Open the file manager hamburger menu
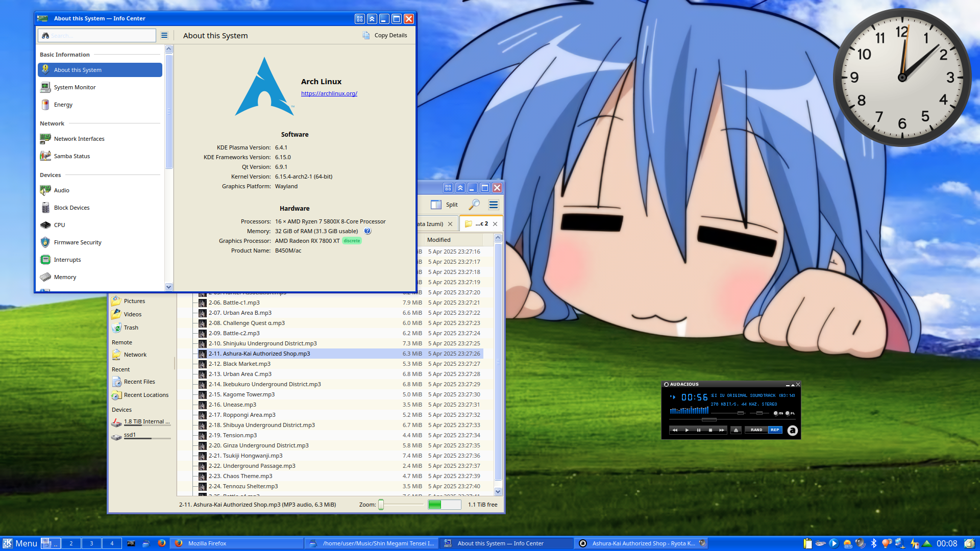This screenshot has width=980, height=551. (x=493, y=205)
